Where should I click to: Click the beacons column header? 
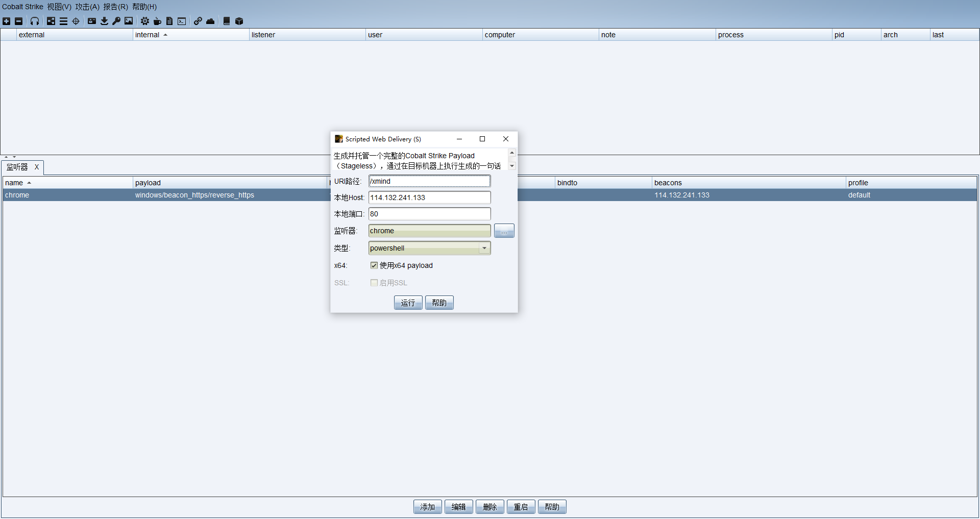click(749, 183)
